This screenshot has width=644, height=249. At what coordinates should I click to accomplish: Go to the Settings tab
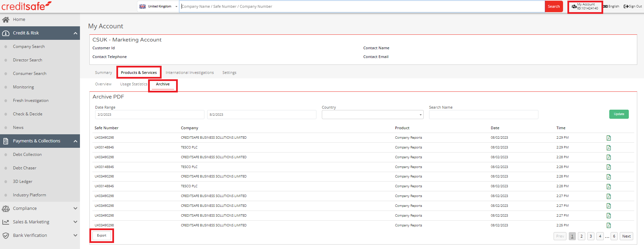click(x=229, y=73)
